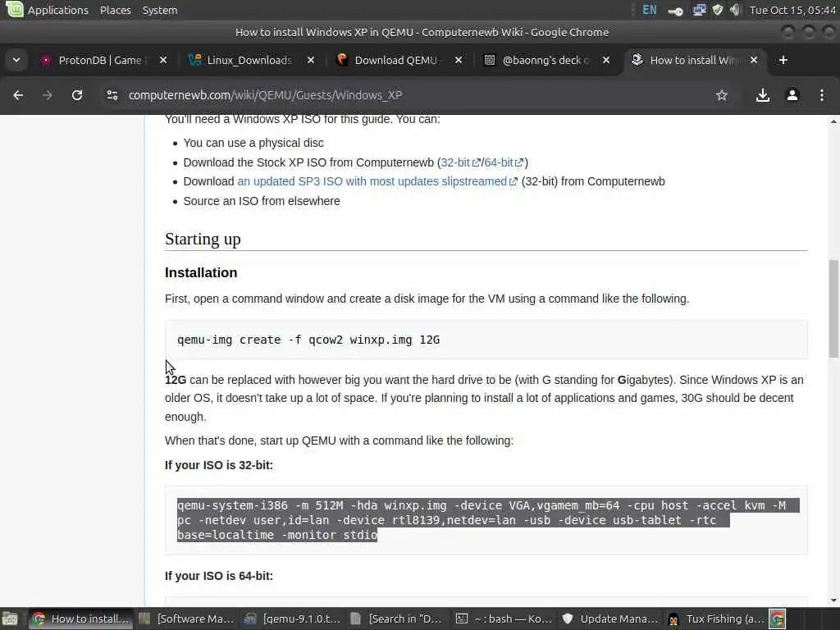Open Chrome downloads icon
Image resolution: width=840 pixels, height=630 pixels.
click(762, 95)
